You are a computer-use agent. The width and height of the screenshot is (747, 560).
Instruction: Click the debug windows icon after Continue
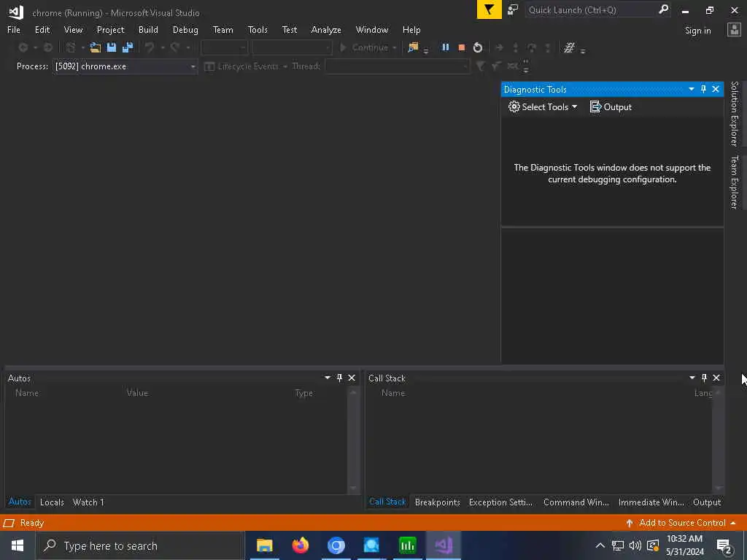pos(413,47)
